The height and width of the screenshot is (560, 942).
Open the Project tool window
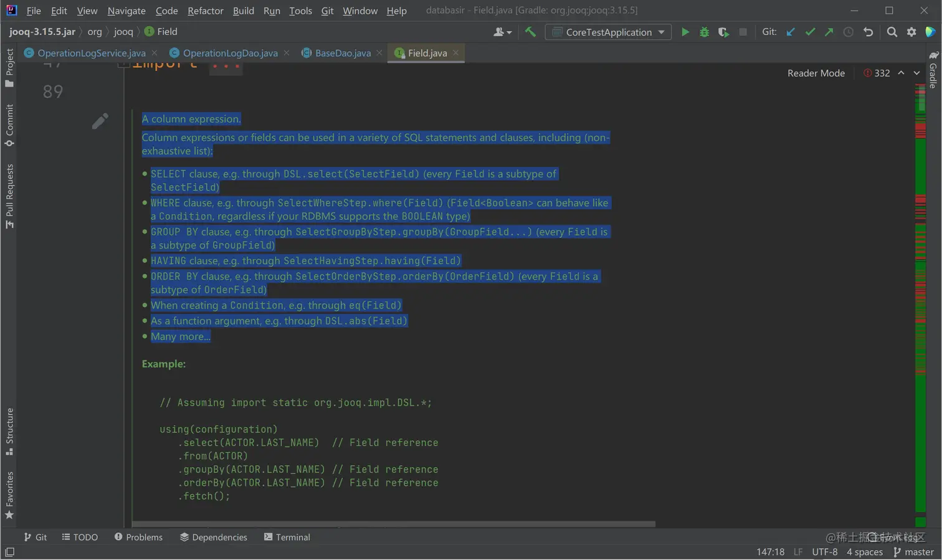click(x=9, y=67)
